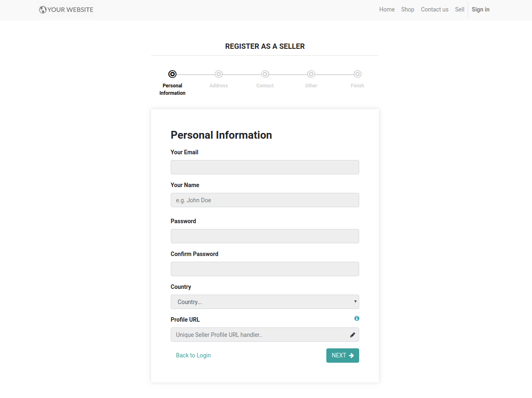Select the Finish step circle
This screenshot has height=398, width=532.
point(358,74)
